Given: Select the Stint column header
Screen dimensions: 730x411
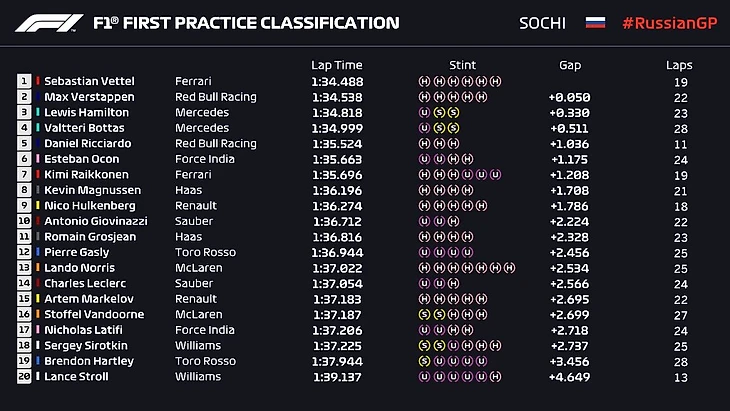Looking at the screenshot, I should pyautogui.click(x=463, y=64).
